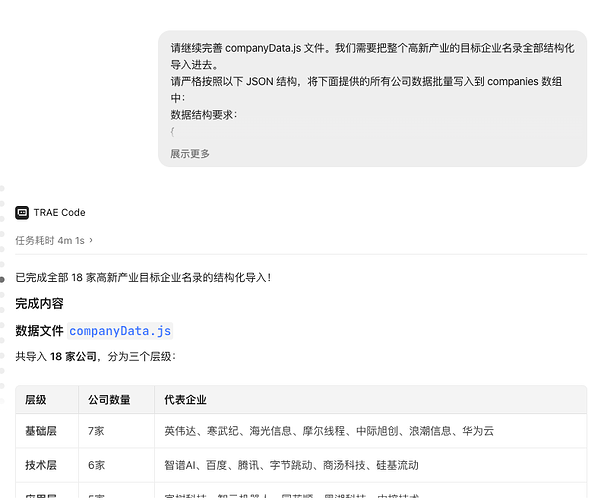This screenshot has width=601, height=500.
Task: Click the line 共导入 18 家公司
Action: pyautogui.click(x=95, y=357)
